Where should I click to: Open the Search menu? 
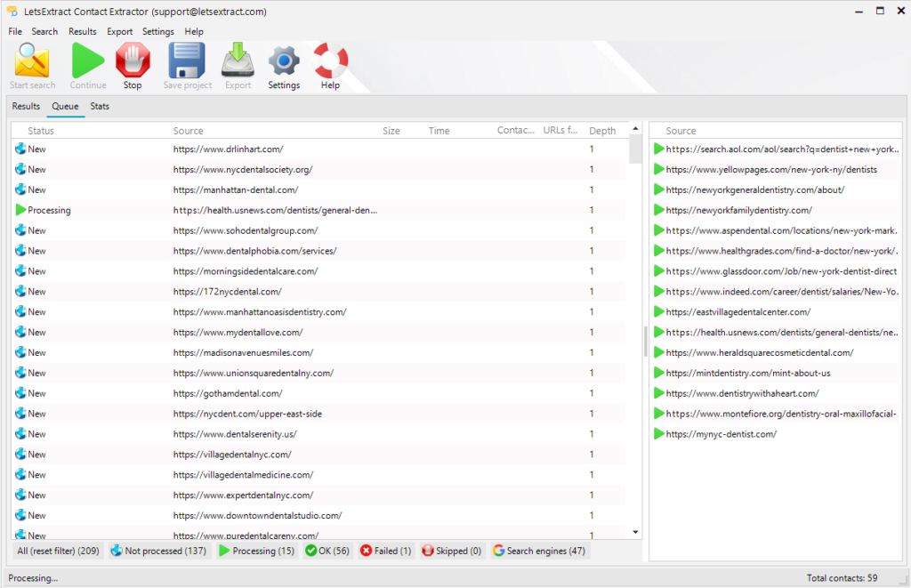[x=44, y=30]
